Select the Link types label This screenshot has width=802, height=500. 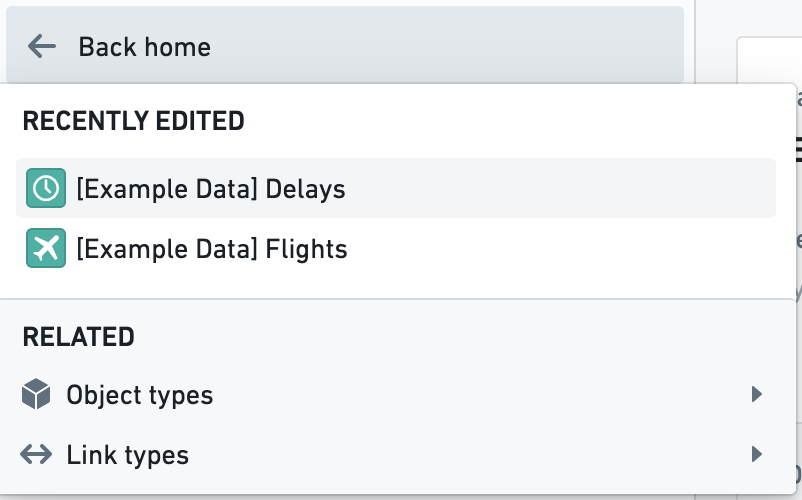(x=128, y=455)
